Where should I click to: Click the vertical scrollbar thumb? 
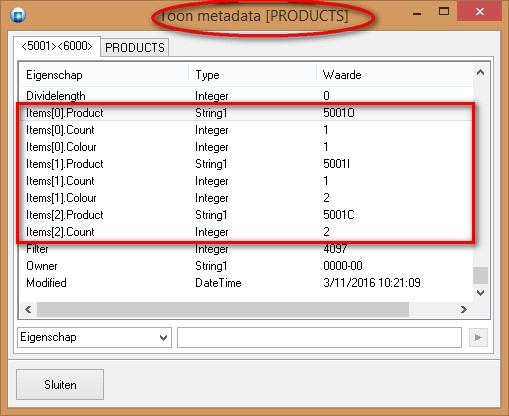pos(480,276)
